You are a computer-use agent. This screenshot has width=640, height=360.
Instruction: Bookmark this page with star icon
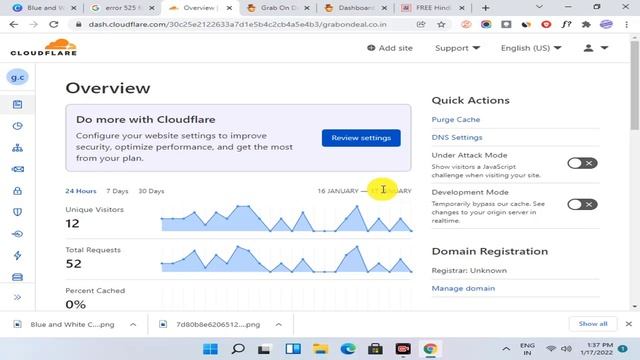tap(441, 24)
